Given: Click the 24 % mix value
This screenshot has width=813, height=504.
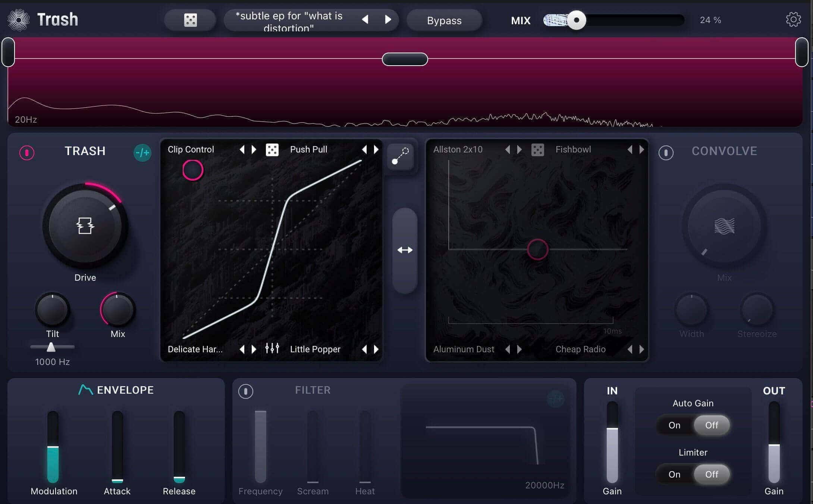Looking at the screenshot, I should click(x=710, y=20).
